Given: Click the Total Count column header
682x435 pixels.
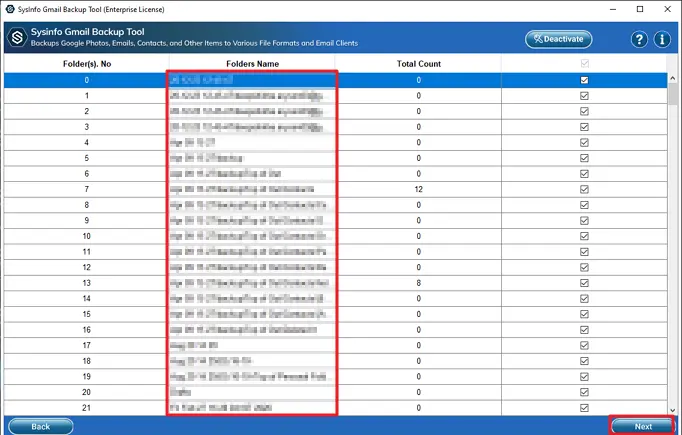Looking at the screenshot, I should click(418, 64).
